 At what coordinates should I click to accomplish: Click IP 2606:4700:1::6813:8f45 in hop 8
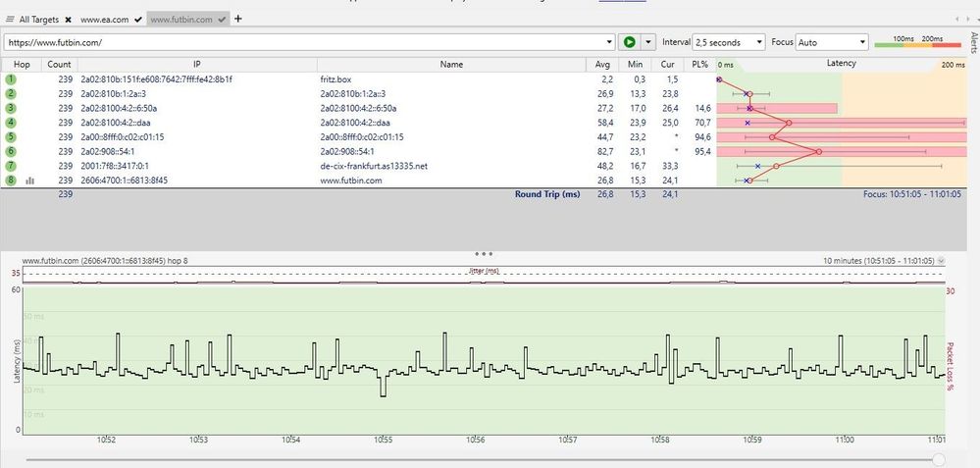(x=125, y=181)
